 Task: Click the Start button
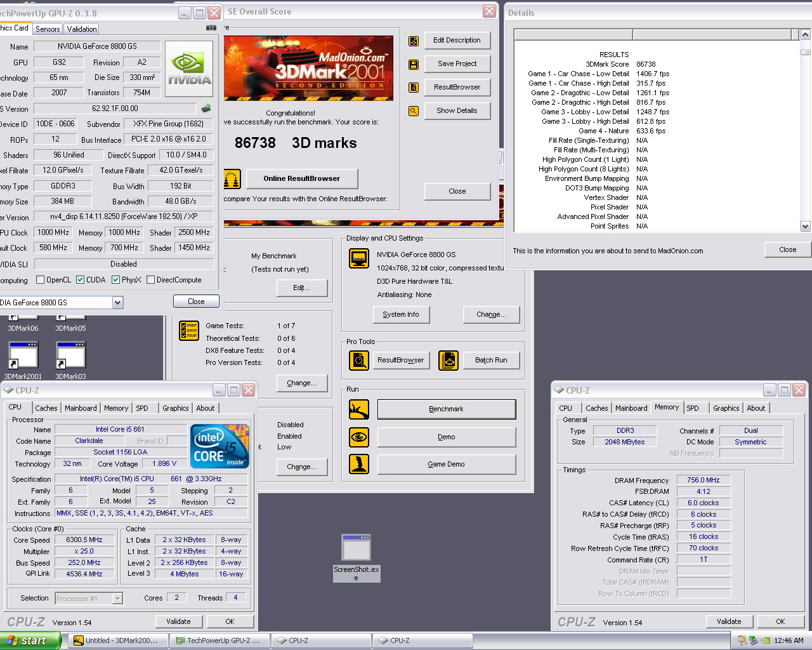point(31,640)
